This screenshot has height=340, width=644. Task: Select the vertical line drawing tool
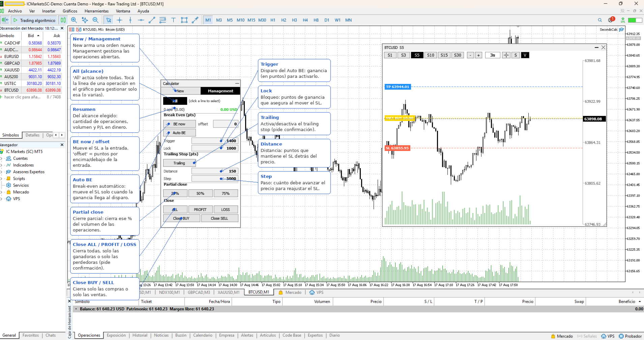[x=130, y=20]
